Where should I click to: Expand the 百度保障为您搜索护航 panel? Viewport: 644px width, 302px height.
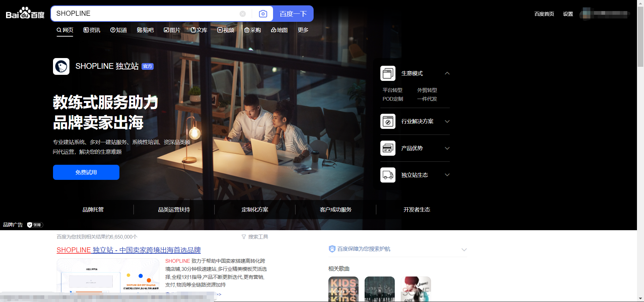(x=464, y=250)
